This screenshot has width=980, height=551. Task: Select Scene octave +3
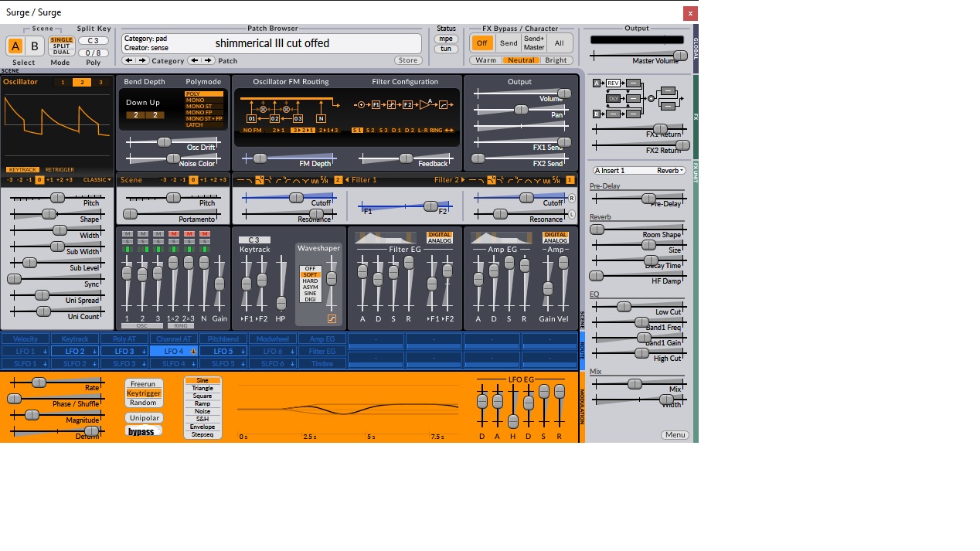point(223,180)
